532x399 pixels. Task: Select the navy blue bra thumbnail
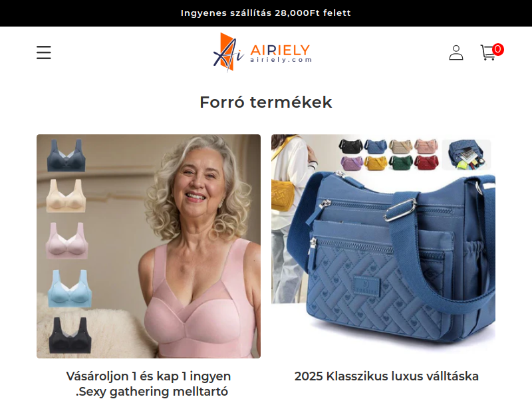(x=66, y=156)
